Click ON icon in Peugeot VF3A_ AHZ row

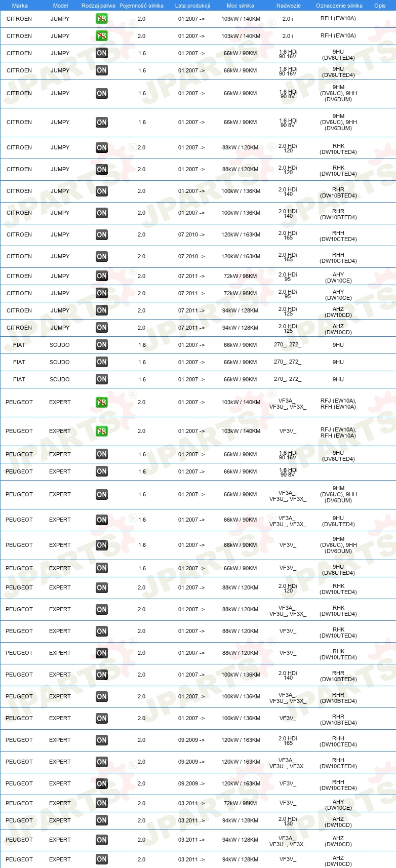pos(102,840)
